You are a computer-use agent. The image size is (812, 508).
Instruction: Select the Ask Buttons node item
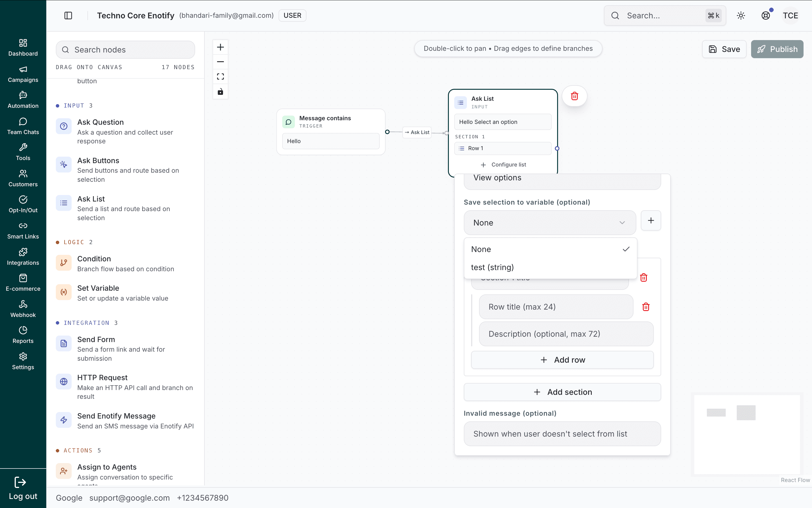point(125,170)
